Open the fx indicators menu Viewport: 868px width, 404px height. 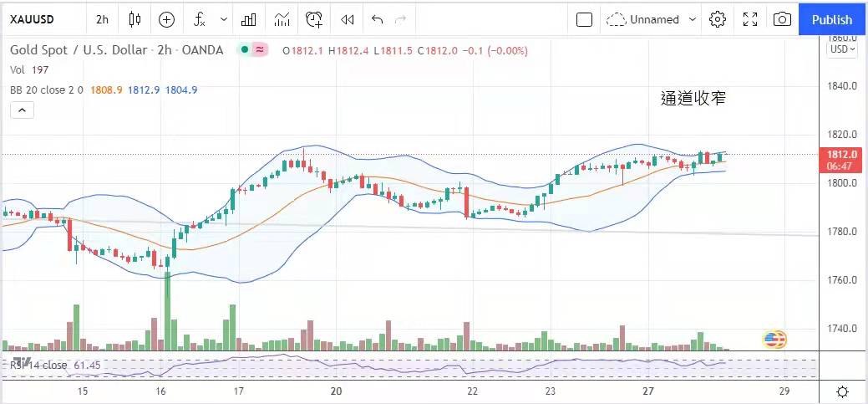(x=200, y=19)
